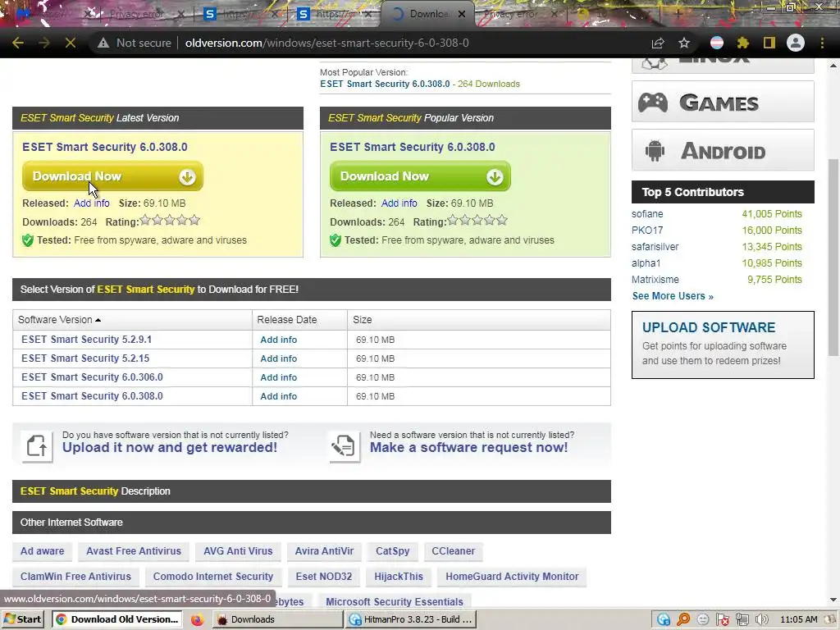
Task: Open a new browser tab with plus button
Action: 678,15
